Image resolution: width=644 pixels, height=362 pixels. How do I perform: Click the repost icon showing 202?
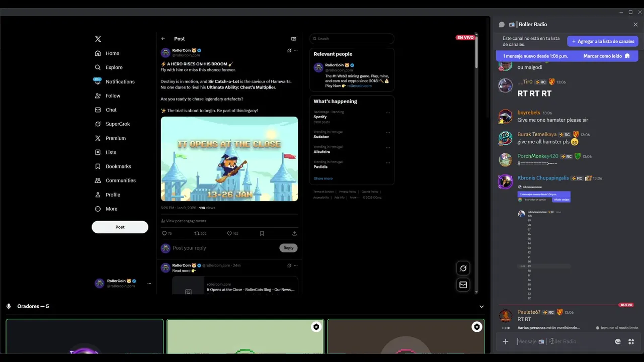click(x=200, y=233)
